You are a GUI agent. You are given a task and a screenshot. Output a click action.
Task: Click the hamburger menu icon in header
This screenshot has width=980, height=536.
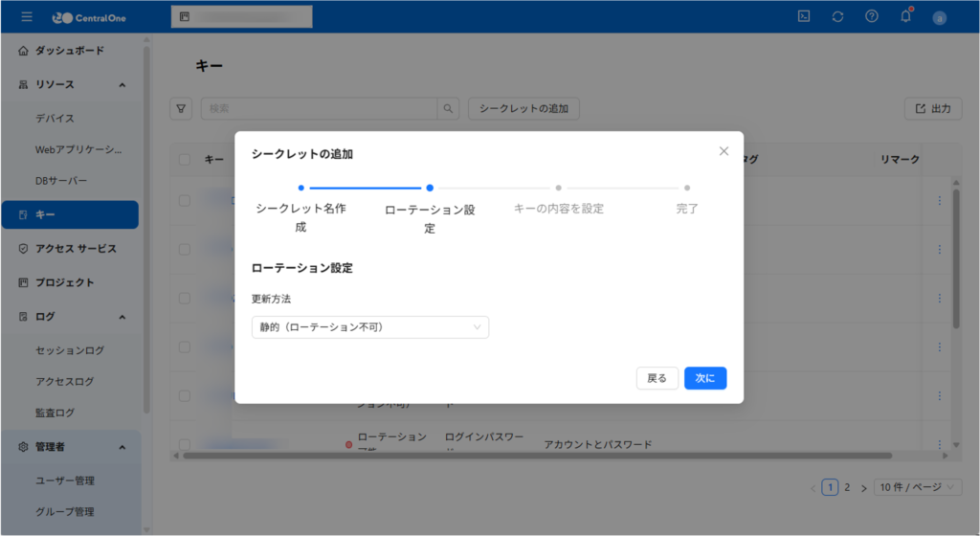(x=27, y=16)
